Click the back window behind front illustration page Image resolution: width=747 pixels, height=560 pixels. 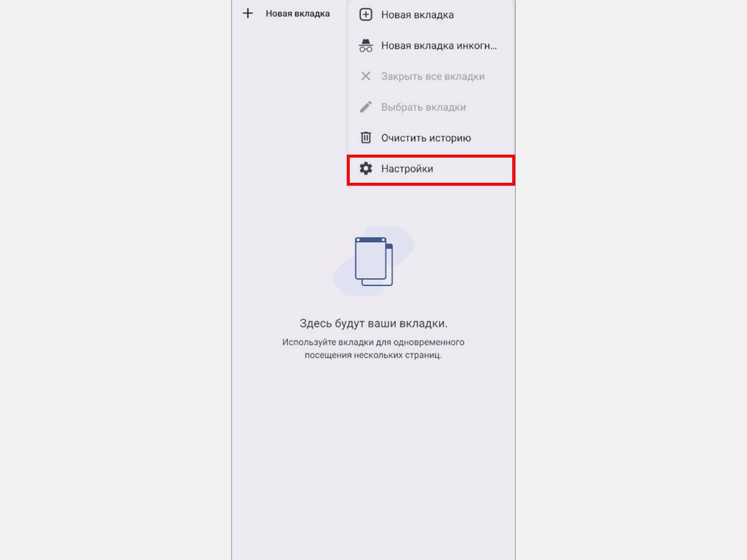(x=390, y=264)
